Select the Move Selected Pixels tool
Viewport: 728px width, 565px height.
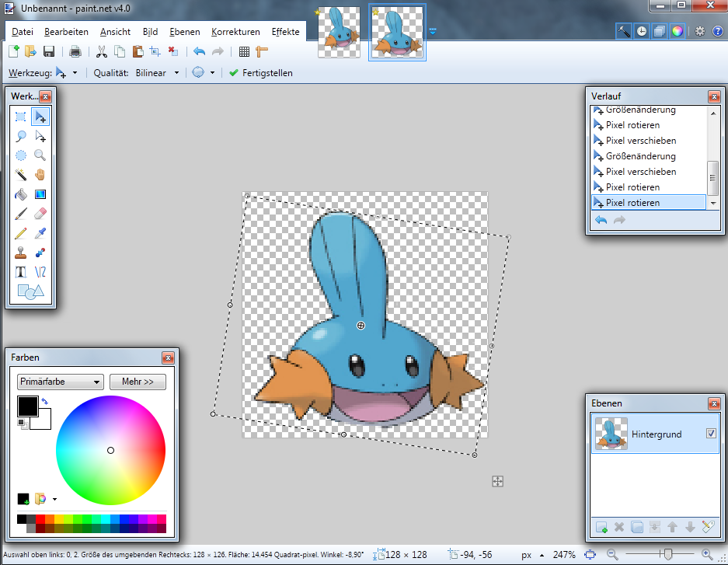(x=40, y=117)
